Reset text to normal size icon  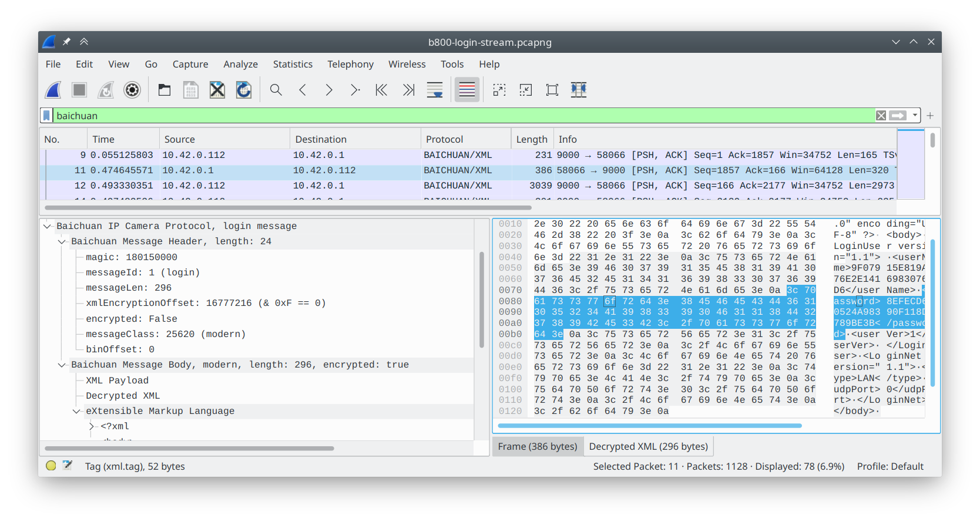552,90
